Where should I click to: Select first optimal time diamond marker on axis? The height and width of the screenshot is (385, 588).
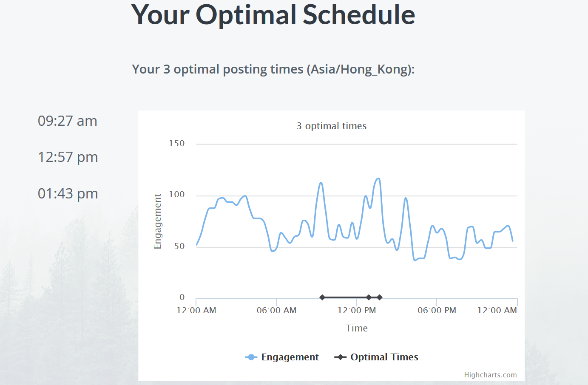322,297
